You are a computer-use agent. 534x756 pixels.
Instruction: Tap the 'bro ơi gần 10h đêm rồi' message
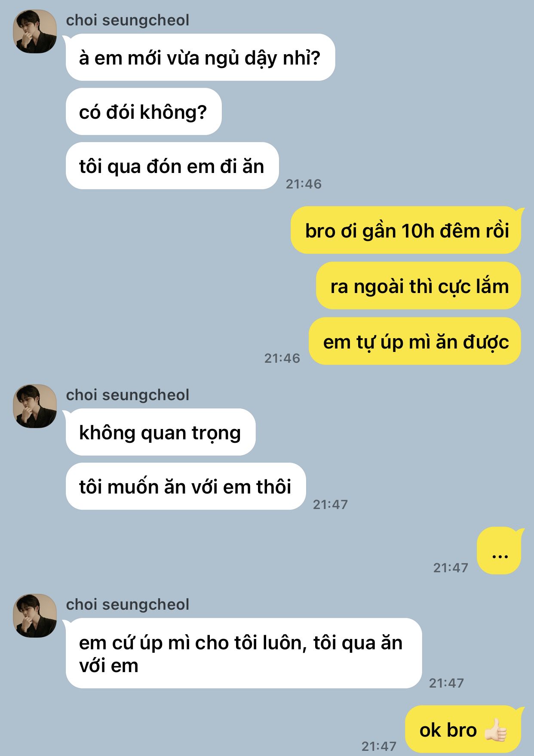point(406,230)
